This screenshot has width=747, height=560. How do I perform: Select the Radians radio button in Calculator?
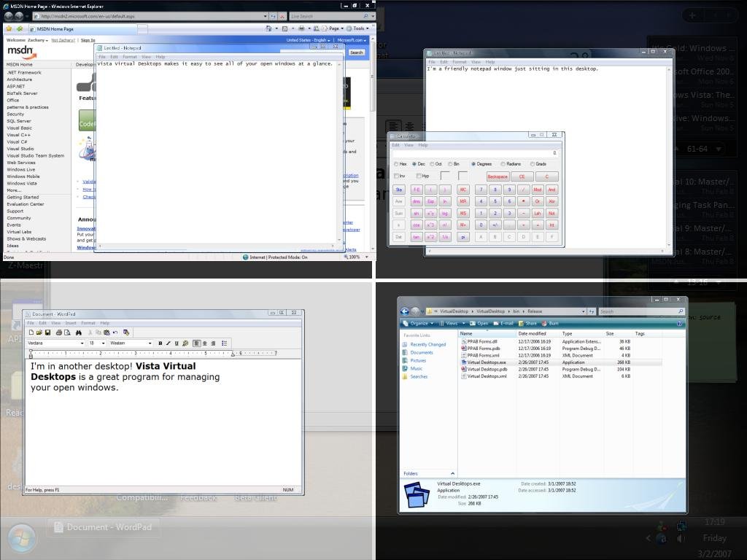pos(503,164)
